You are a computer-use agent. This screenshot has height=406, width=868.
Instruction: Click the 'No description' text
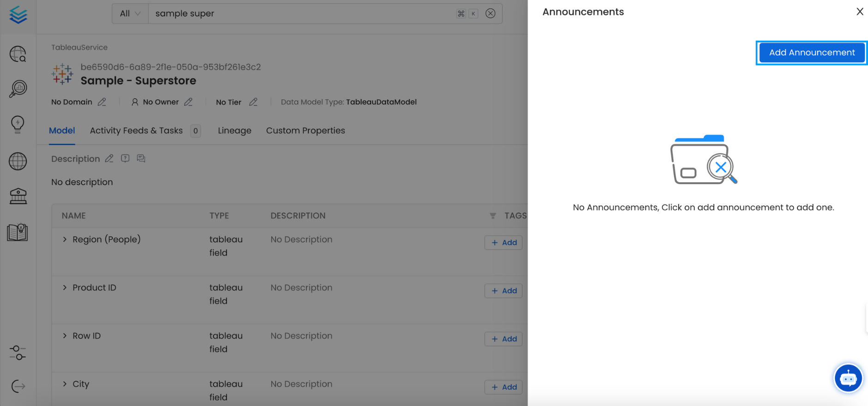coord(82,182)
